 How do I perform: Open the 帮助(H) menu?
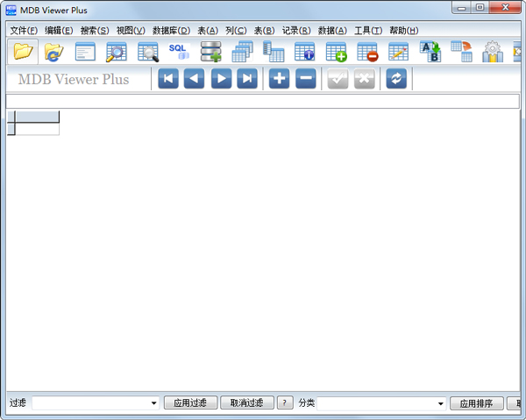[x=403, y=31]
